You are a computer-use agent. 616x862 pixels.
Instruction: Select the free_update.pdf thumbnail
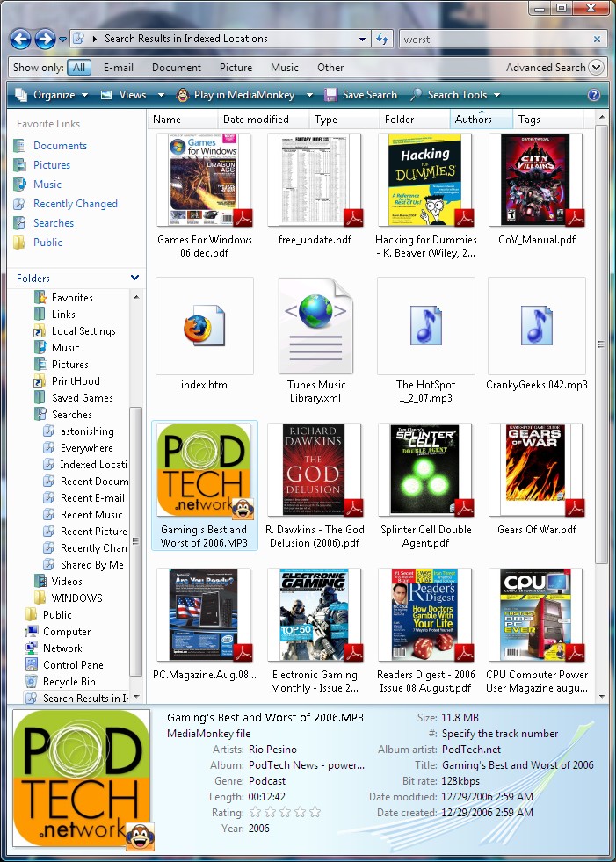pos(315,180)
